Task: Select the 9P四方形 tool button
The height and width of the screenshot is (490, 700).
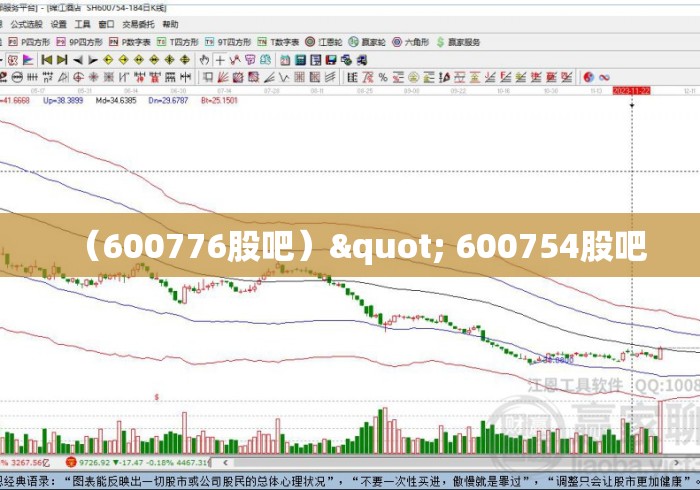Action: [79, 42]
